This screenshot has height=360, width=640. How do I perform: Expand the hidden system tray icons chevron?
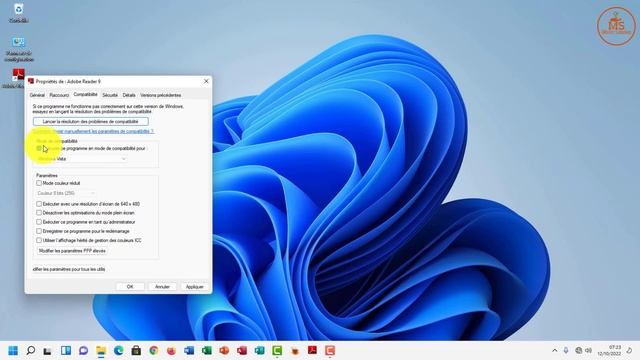point(554,350)
